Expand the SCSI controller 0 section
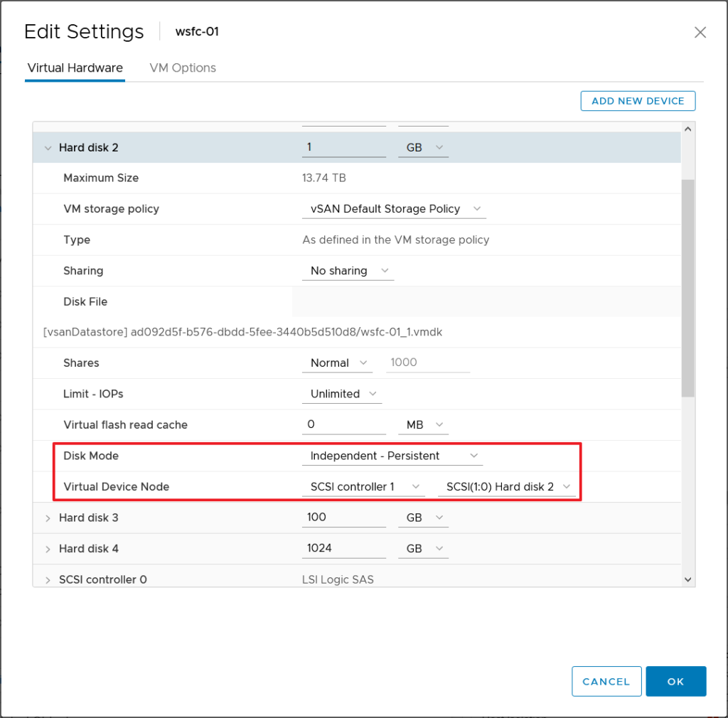 click(x=48, y=580)
